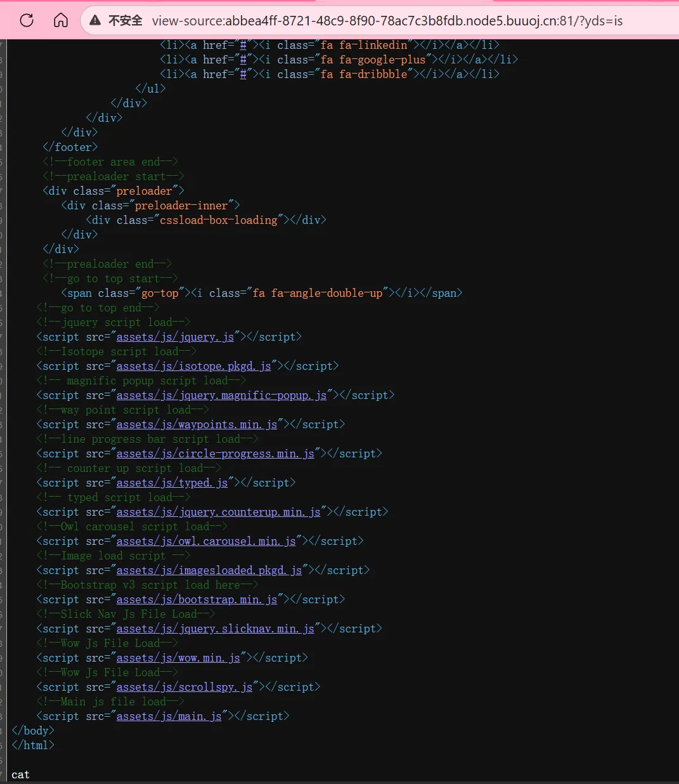
Task: Open jquery.counterup.min.js link
Action: 218,512
